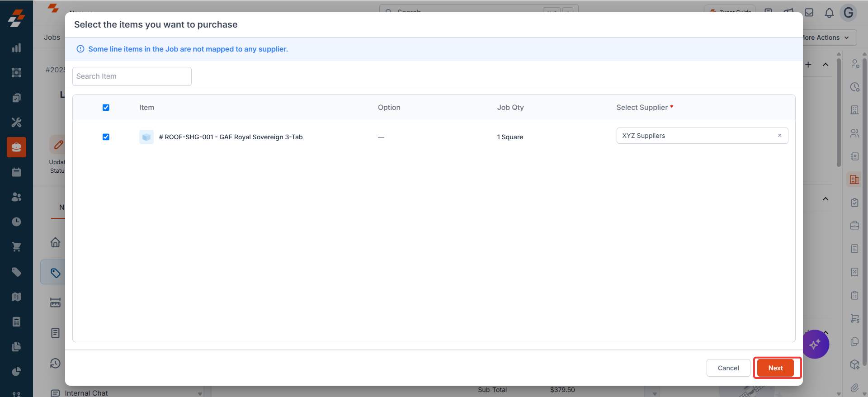Open the attachment paperclip icon in right rail
The height and width of the screenshot is (397, 868).
(854, 388)
